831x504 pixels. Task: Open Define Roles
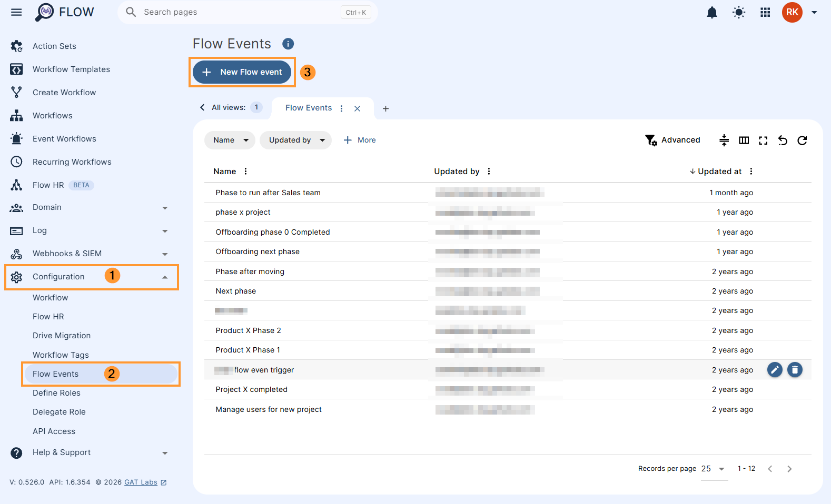tap(56, 393)
